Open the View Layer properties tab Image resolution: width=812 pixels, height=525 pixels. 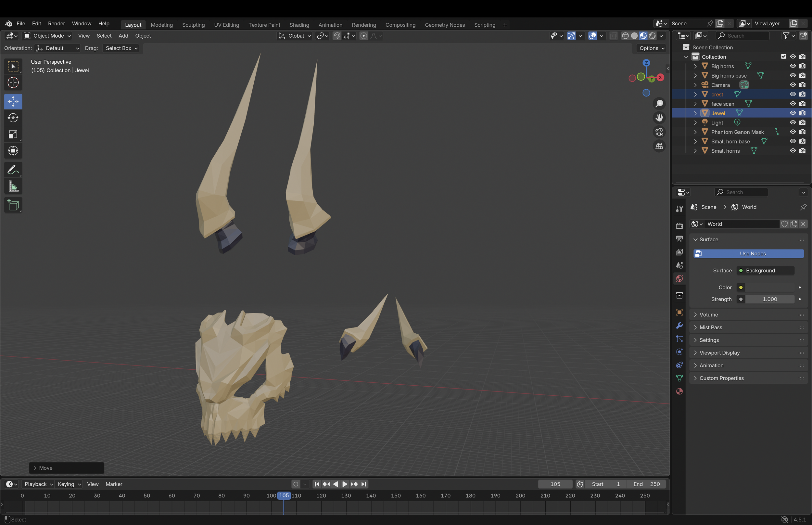[x=679, y=252]
